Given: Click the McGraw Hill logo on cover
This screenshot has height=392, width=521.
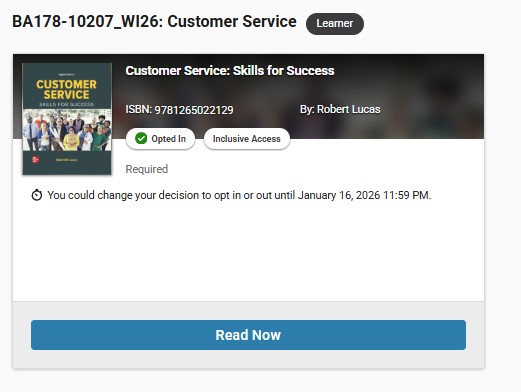Looking at the screenshot, I should pos(35,160).
